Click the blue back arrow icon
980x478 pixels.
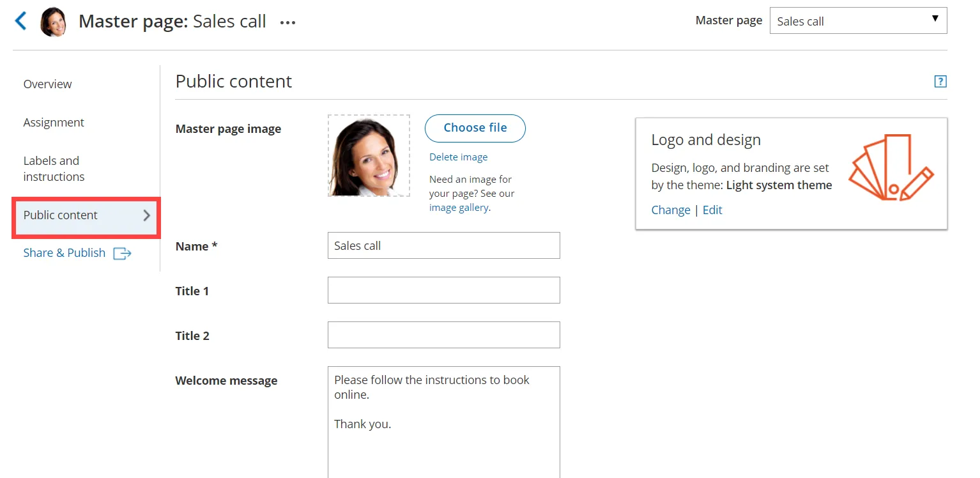pyautogui.click(x=21, y=21)
